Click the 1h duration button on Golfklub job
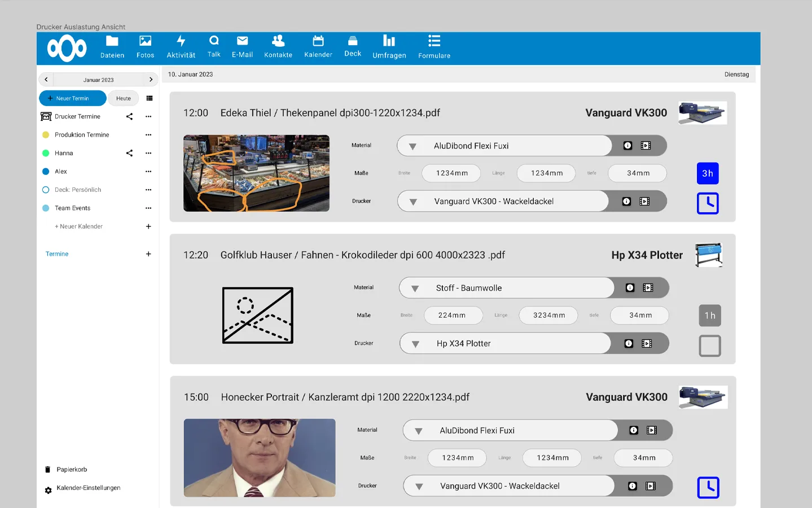The height and width of the screenshot is (508, 812). click(x=710, y=316)
